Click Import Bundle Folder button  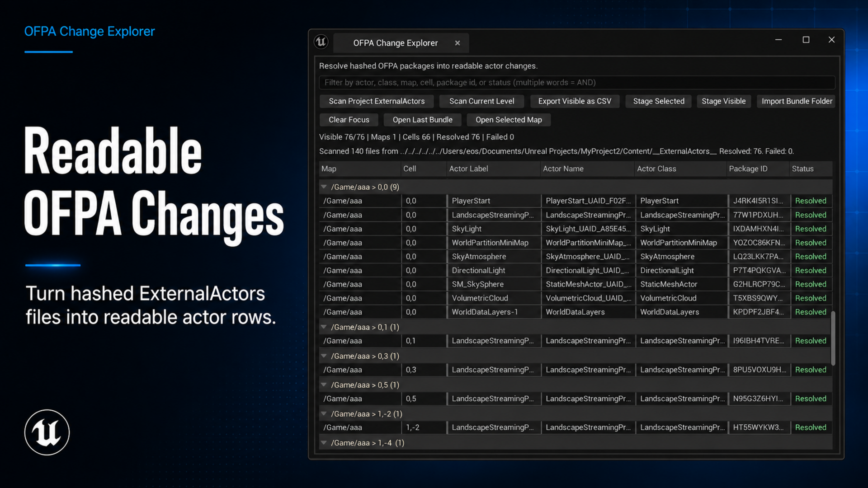click(x=797, y=101)
